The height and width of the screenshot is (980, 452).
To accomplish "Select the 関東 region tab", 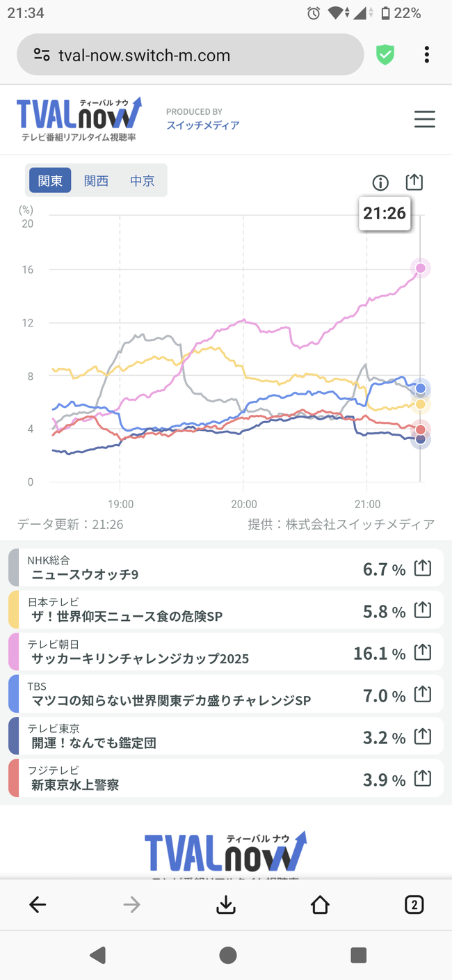I will 50,181.
